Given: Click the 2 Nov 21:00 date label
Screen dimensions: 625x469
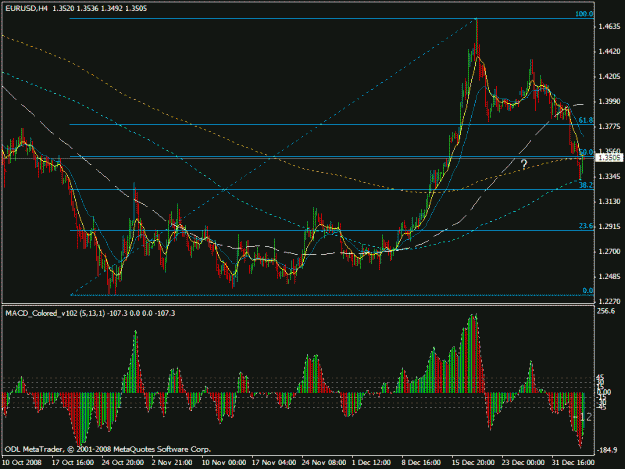Looking at the screenshot, I should [x=172, y=463].
